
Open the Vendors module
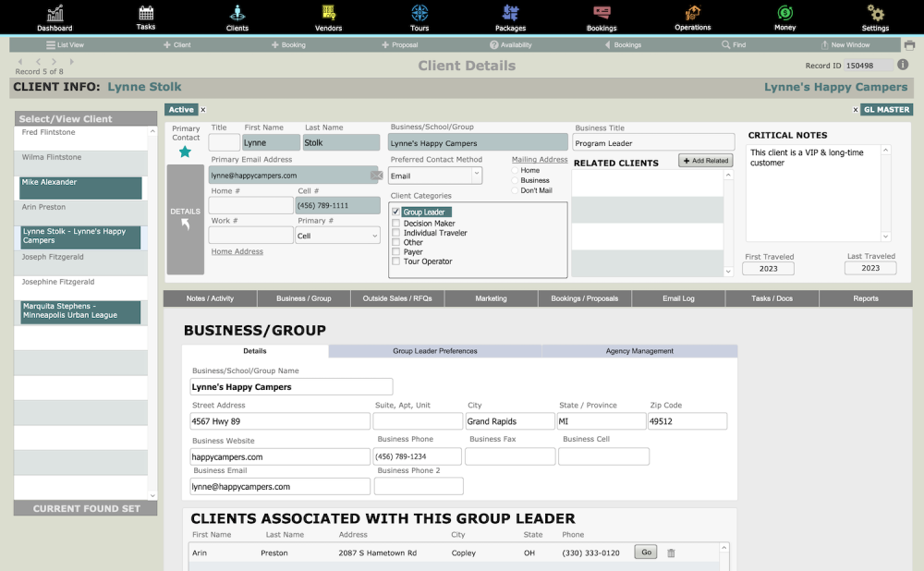pyautogui.click(x=328, y=18)
